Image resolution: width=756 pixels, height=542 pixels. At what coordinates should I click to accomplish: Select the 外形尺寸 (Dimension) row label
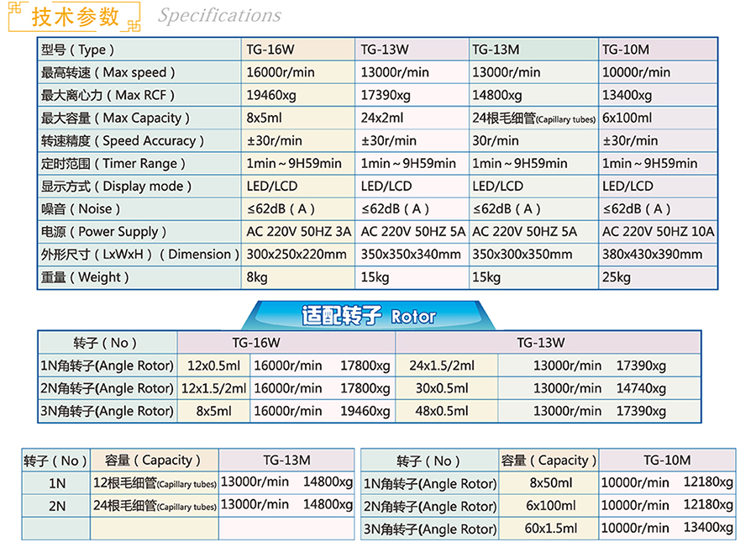pyautogui.click(x=135, y=254)
